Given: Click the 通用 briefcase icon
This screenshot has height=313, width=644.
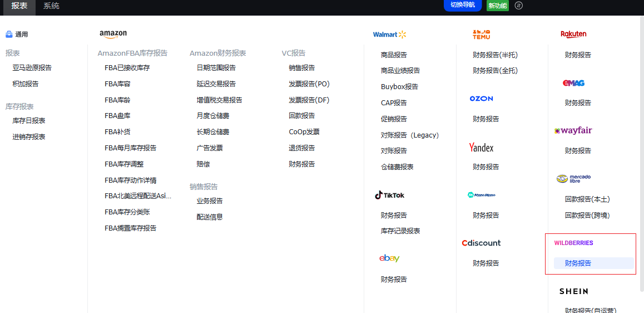Looking at the screenshot, I should click(x=9, y=35).
